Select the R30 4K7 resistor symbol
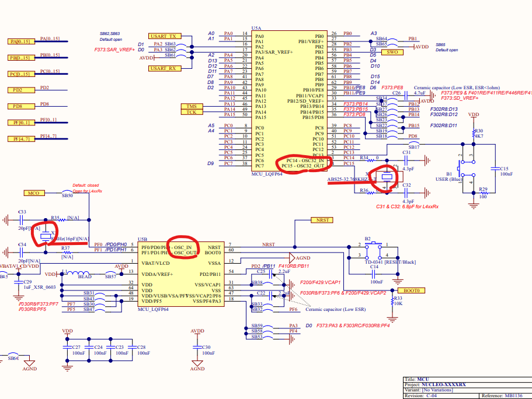Screen dimensions: 532x399 (474, 133)
